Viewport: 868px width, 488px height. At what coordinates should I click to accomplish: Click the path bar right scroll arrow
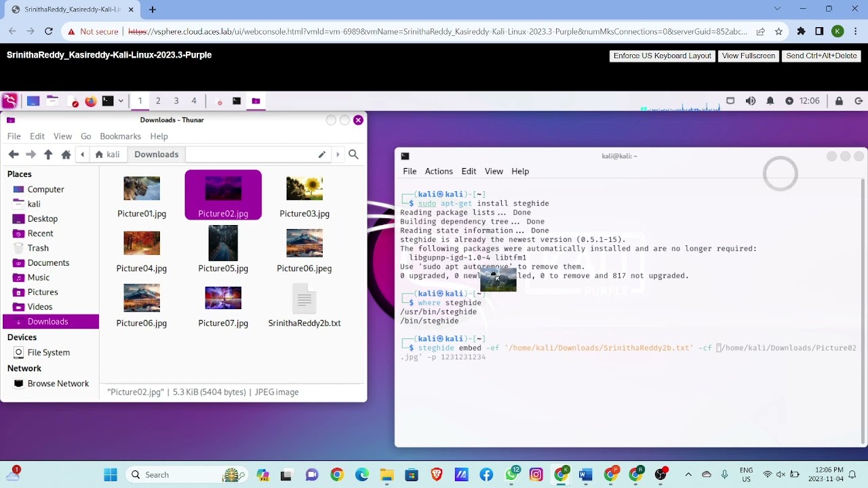[x=338, y=155]
